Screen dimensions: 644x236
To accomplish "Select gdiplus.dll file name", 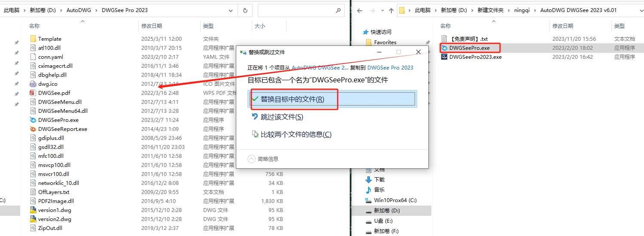I will [x=51, y=138].
